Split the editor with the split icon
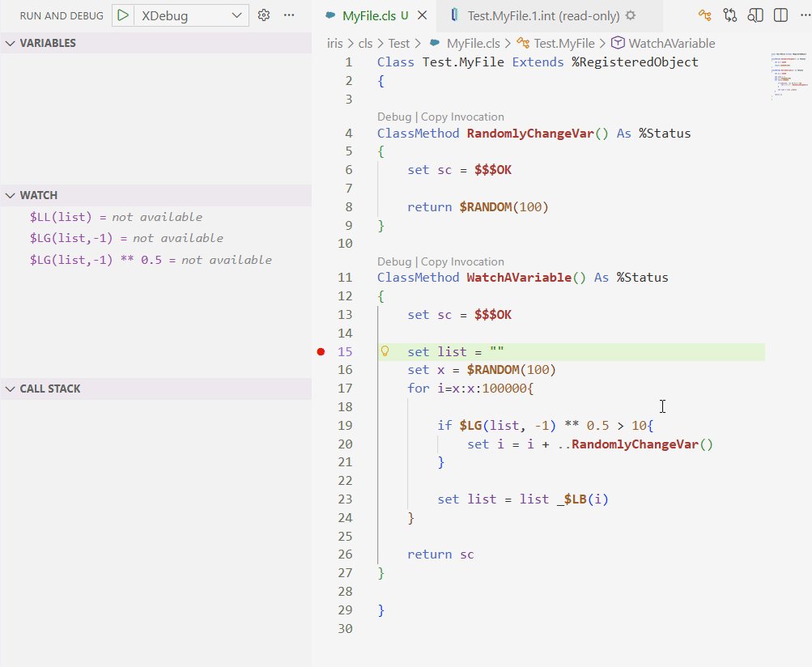The width and height of the screenshot is (812, 667). pyautogui.click(x=780, y=15)
